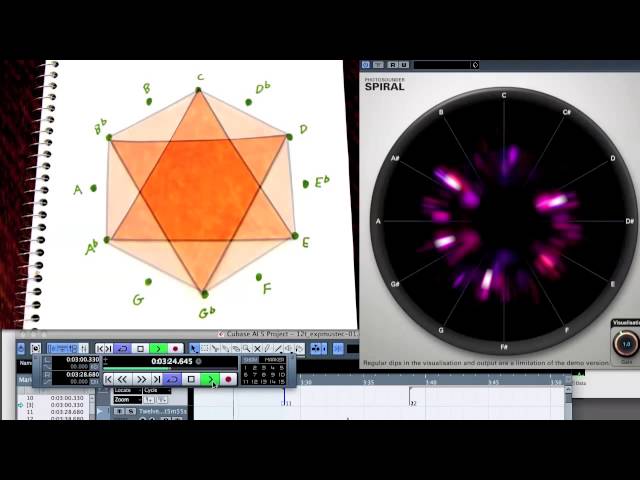Screen dimensions: 640x480
Task: Go to next marker in Cubase toolbar
Action: (109, 349)
